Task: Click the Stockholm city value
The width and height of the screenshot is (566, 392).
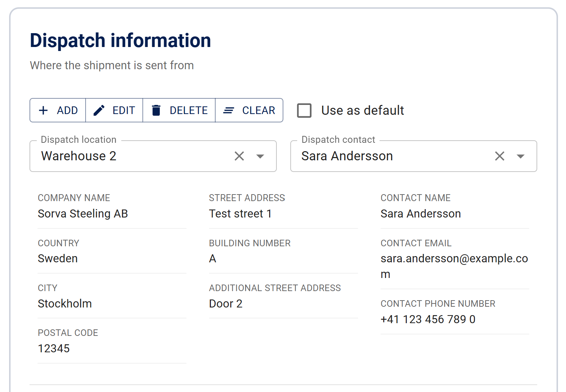Action: point(65,304)
